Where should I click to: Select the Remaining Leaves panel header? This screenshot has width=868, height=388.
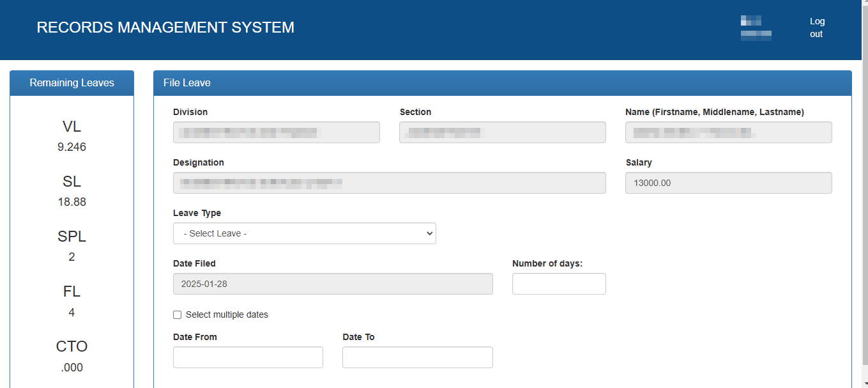(72, 83)
